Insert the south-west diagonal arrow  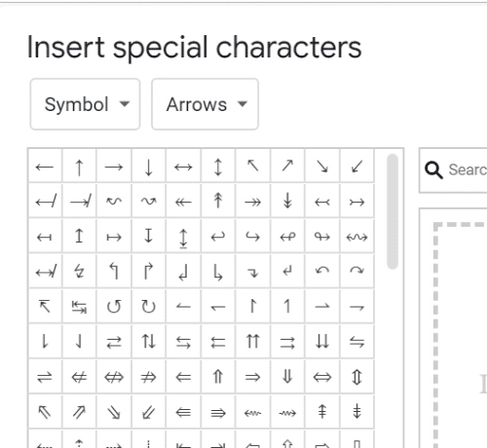click(356, 168)
